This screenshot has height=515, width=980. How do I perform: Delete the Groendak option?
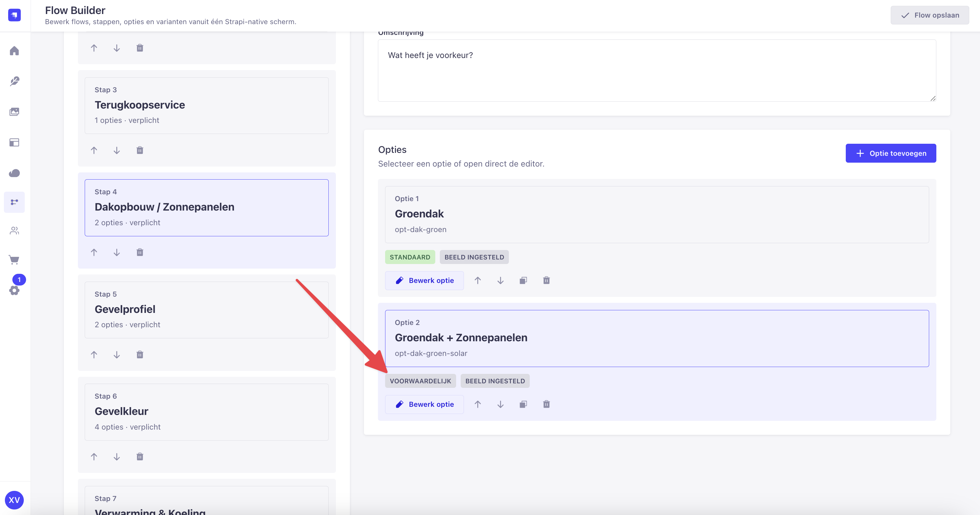(547, 281)
